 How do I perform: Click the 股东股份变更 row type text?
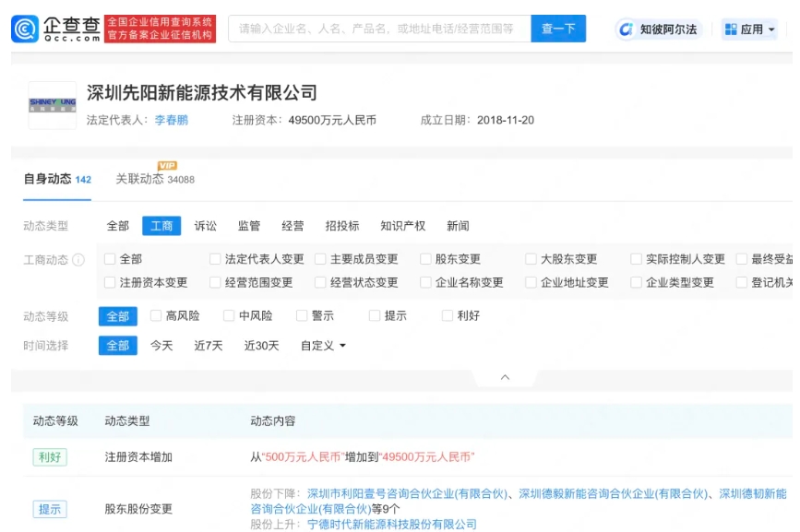point(138,509)
